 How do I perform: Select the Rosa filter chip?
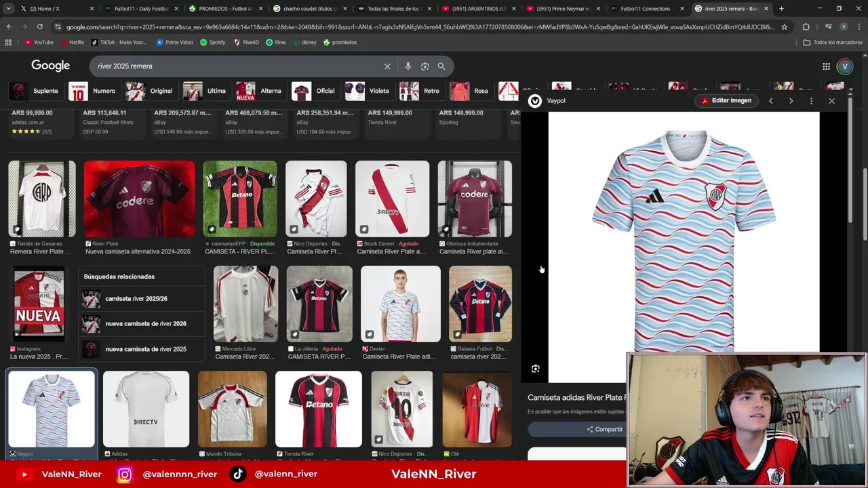[x=469, y=91]
